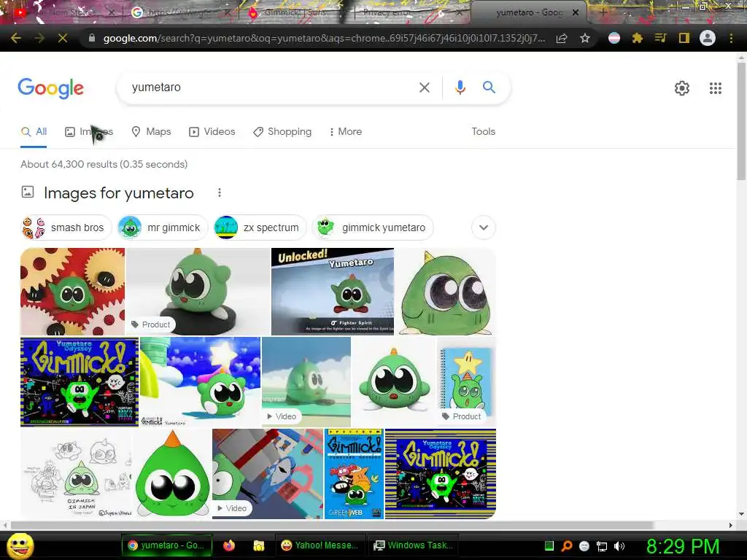Open options dots beside Images for yumetaro

pos(219,192)
